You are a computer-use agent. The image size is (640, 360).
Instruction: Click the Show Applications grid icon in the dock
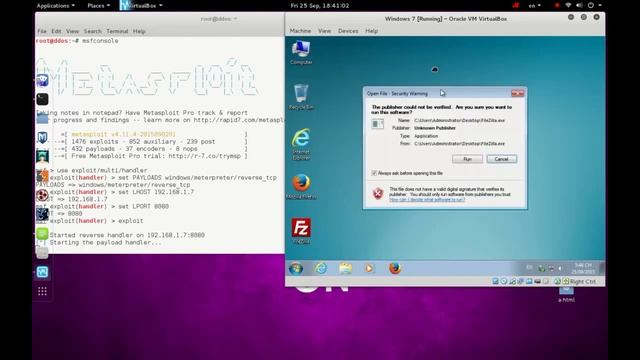point(42,291)
